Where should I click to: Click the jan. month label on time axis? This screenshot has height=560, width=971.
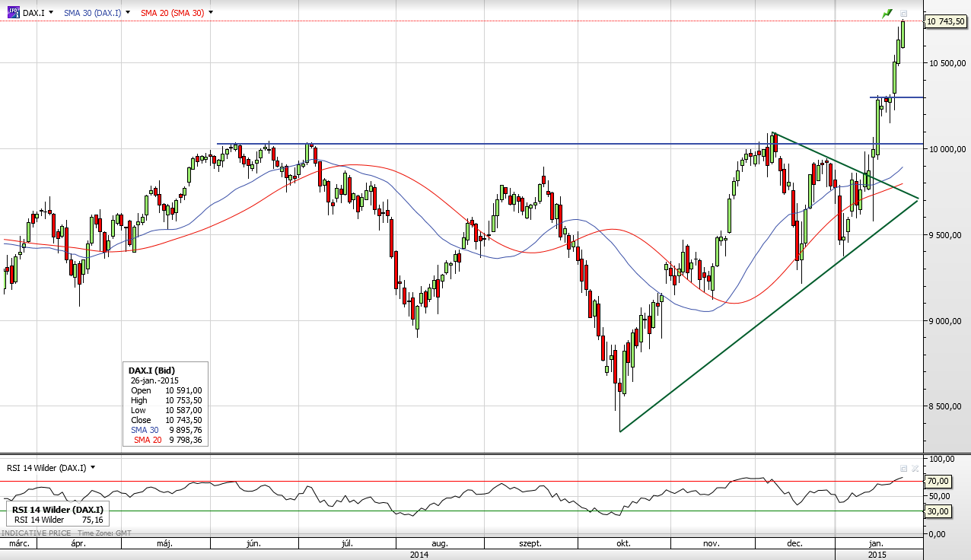tap(877, 543)
